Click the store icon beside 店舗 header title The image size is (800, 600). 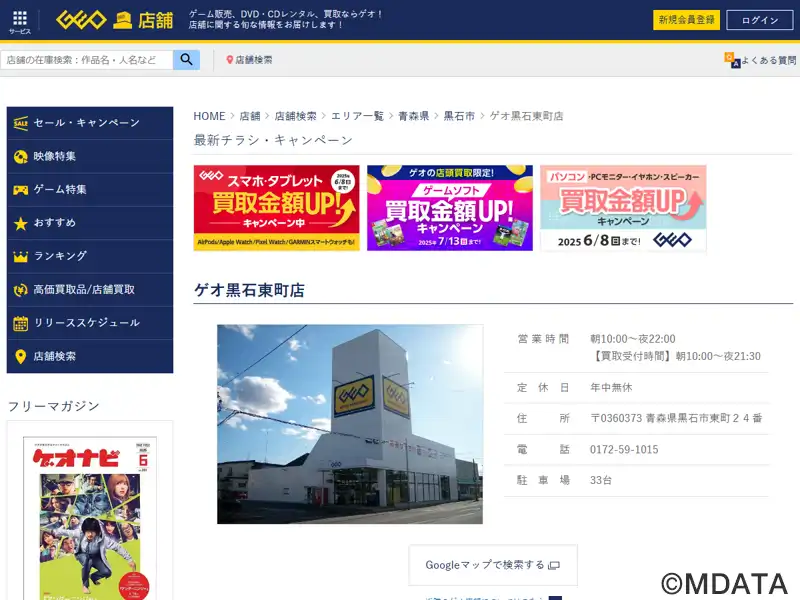point(122,20)
